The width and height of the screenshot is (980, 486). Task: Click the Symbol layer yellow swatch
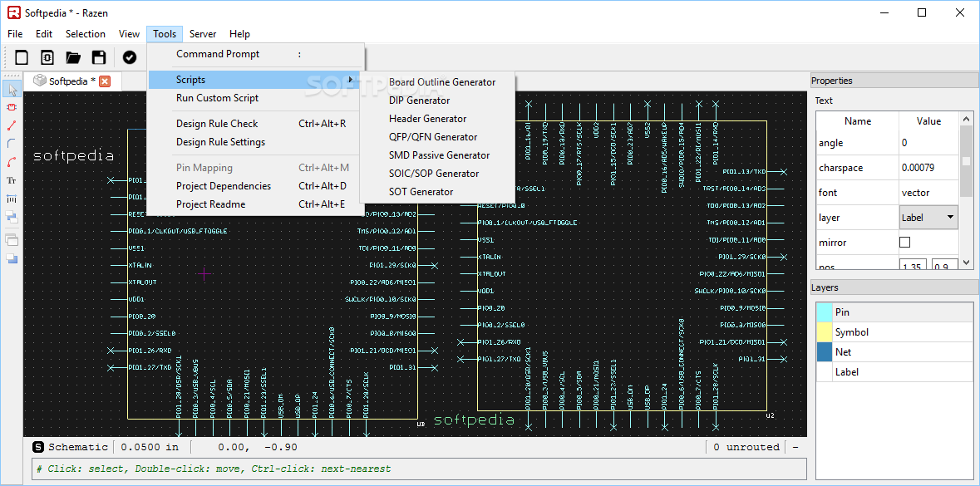point(825,331)
